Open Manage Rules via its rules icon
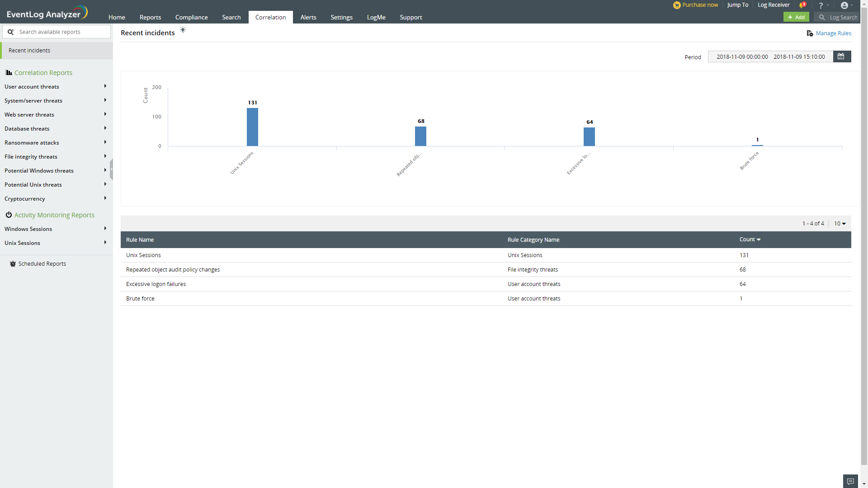868x488 pixels. click(809, 33)
